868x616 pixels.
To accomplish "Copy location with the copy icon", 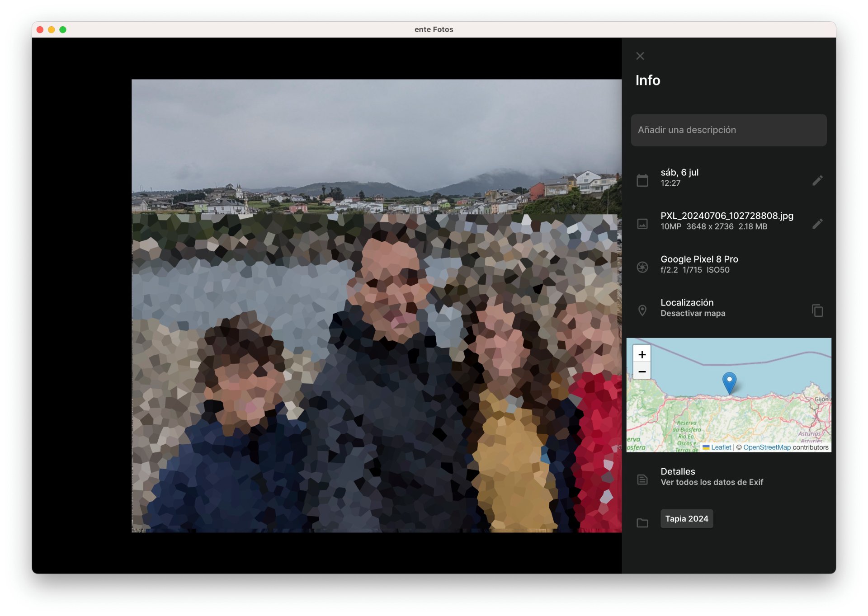I will (817, 310).
